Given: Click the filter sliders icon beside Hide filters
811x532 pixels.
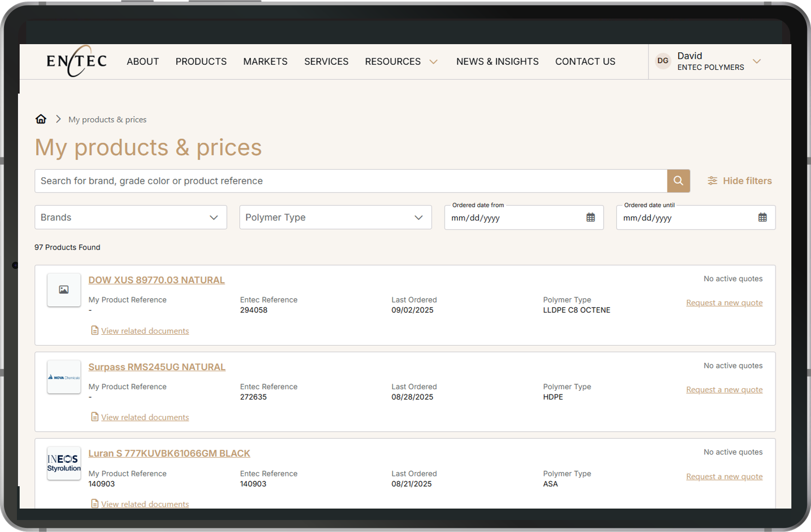Looking at the screenshot, I should coord(712,180).
